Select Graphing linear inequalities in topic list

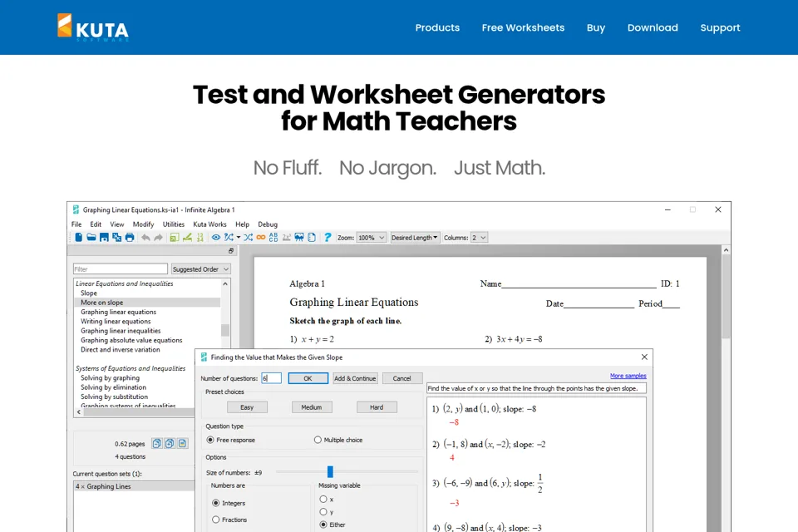click(121, 331)
